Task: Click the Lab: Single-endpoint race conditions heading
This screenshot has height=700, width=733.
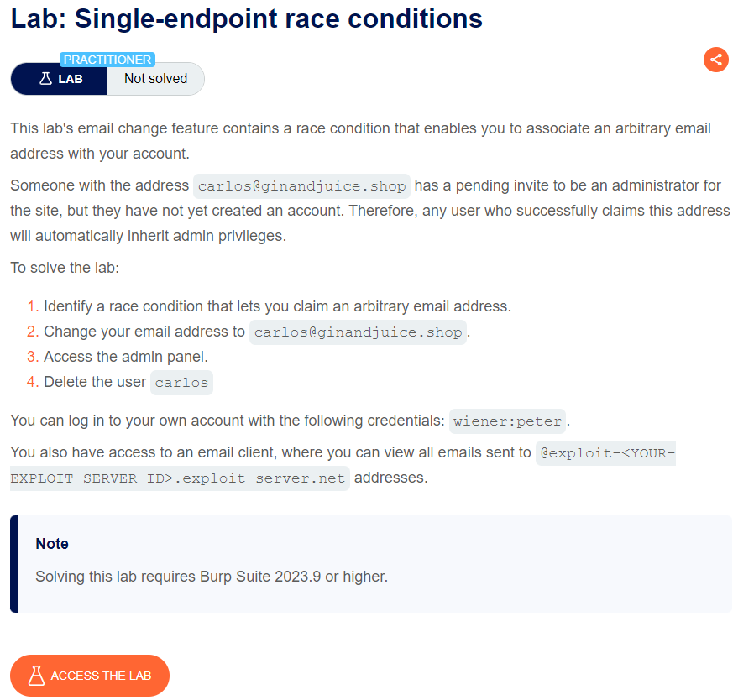Action: (x=246, y=19)
